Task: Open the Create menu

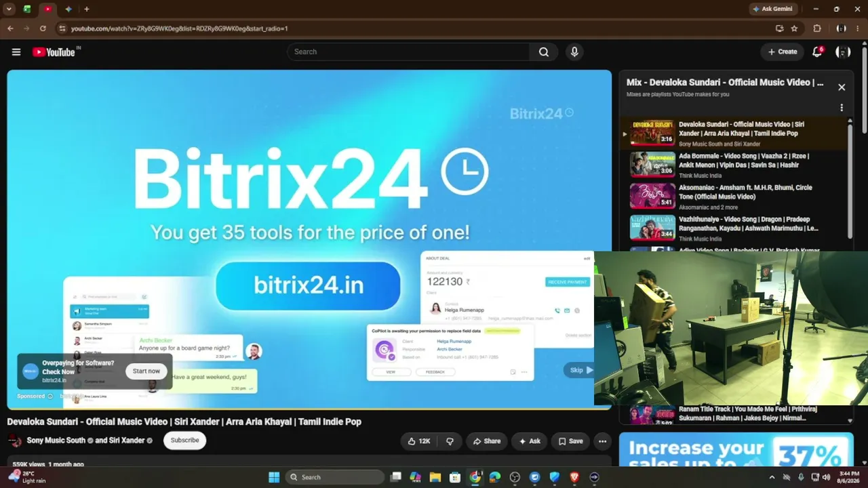Action: (x=783, y=52)
